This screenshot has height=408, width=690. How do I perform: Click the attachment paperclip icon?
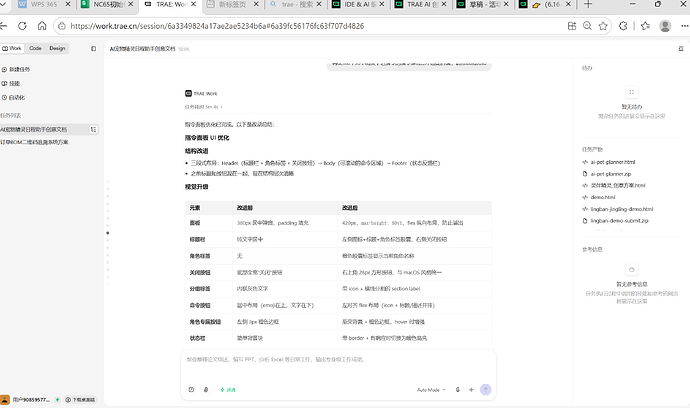tap(206, 390)
